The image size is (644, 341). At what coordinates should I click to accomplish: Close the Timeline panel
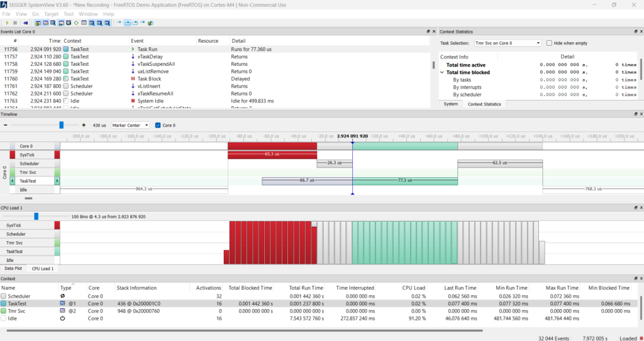pos(641,114)
